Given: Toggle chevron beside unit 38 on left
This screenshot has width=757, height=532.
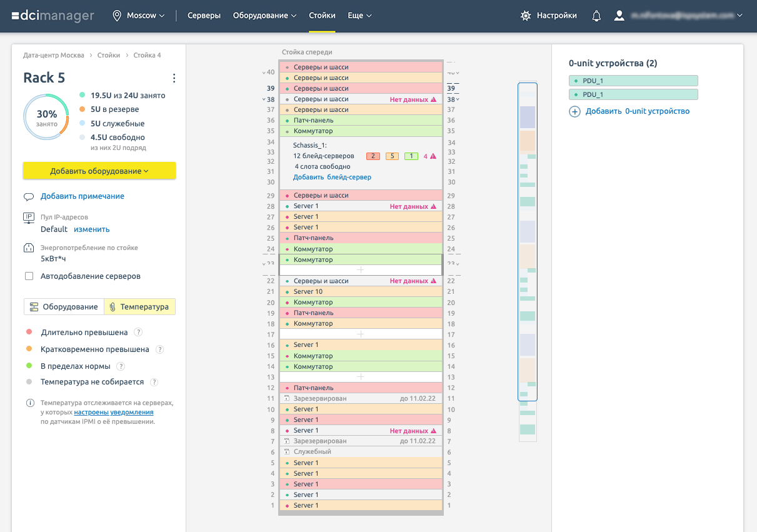Looking at the screenshot, I should click(264, 100).
